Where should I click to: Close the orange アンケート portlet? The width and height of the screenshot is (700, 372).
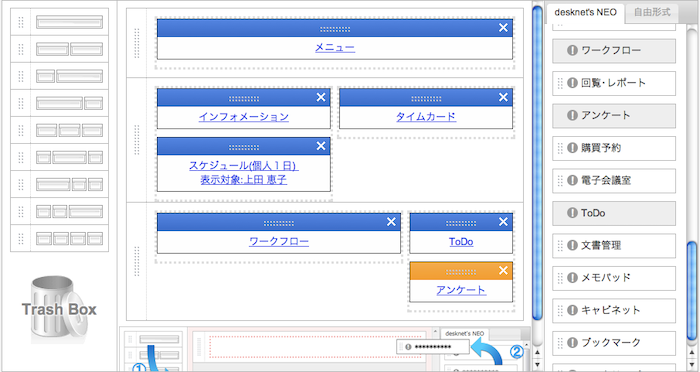coord(503,270)
